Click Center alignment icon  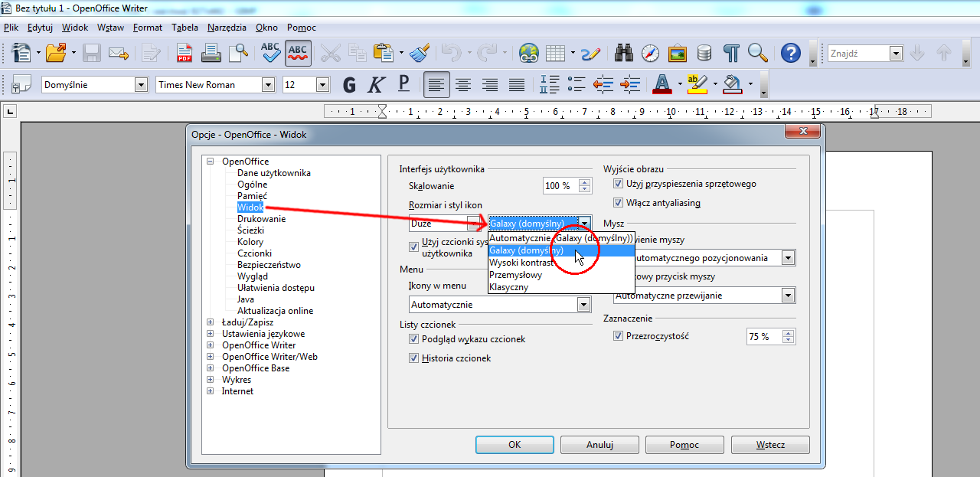[x=463, y=84]
